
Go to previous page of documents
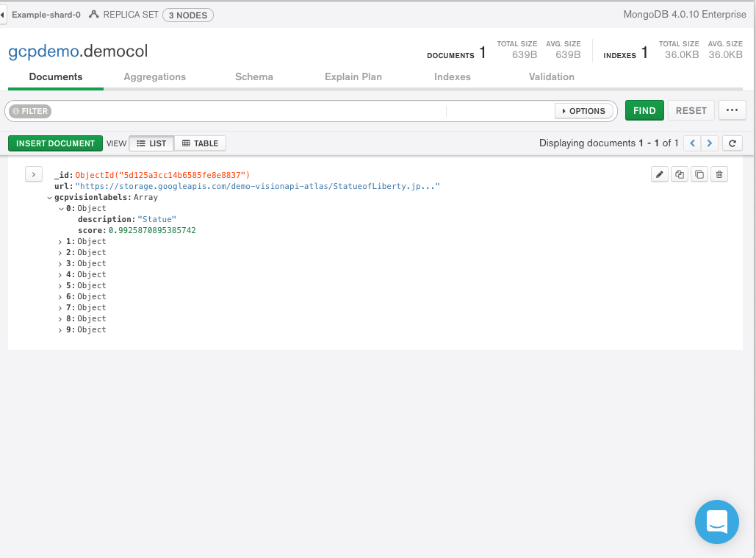(x=692, y=143)
